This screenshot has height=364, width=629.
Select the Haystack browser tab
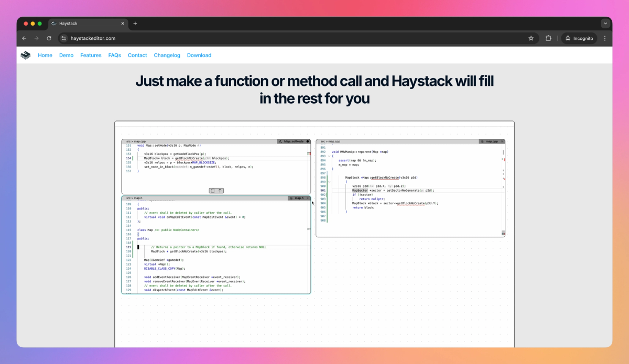88,24
